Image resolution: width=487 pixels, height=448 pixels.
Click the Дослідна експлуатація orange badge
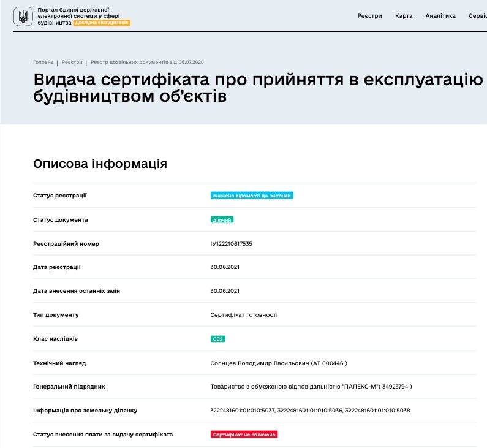(x=102, y=23)
